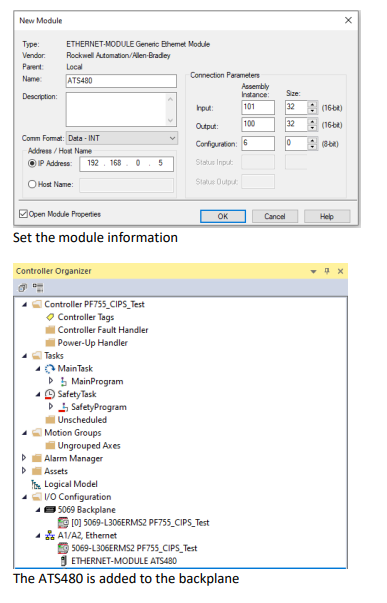Edit the Output Assembly Instance field 100
This screenshot has height=603, width=387.
coord(258,125)
